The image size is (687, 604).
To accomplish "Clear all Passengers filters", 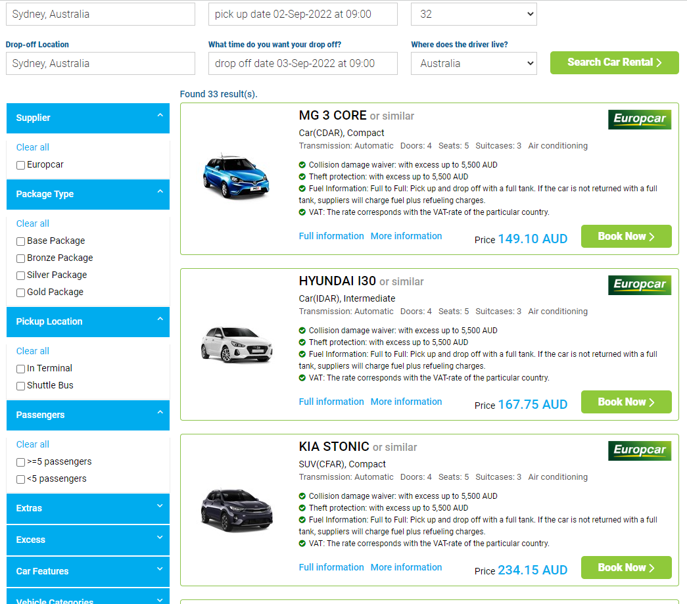I will click(32, 445).
